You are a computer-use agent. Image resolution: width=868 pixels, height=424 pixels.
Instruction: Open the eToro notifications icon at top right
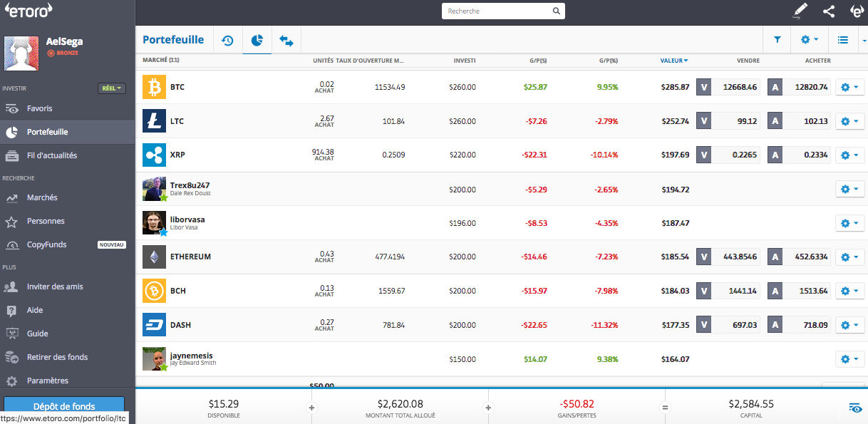point(857,11)
